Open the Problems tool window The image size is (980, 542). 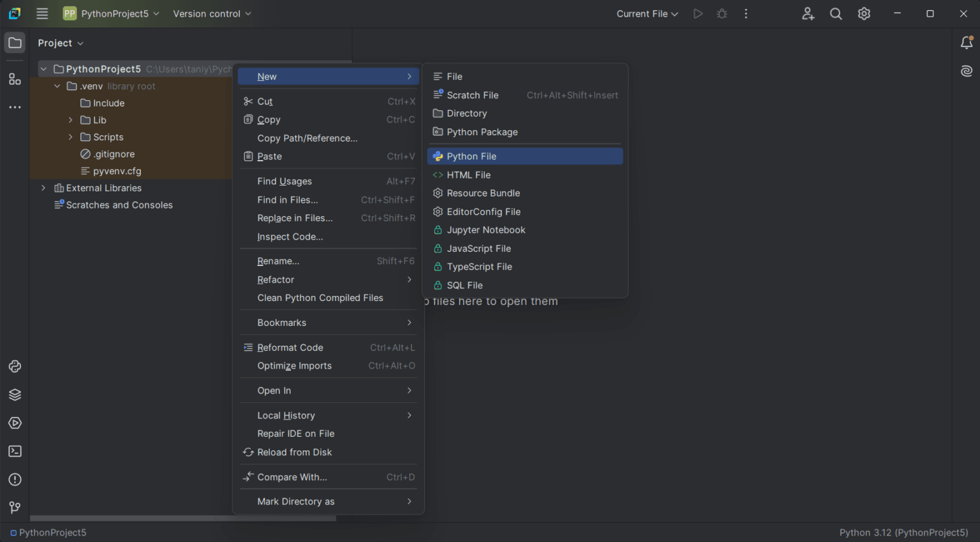point(14,479)
